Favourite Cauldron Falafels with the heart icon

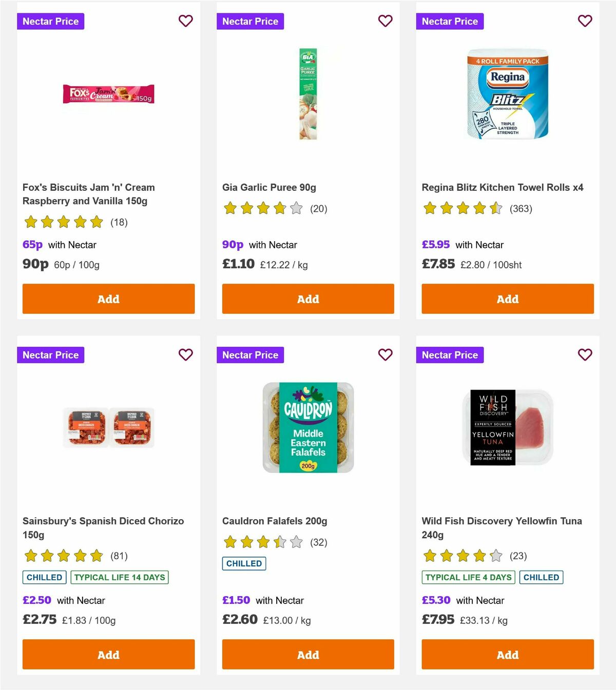point(385,354)
